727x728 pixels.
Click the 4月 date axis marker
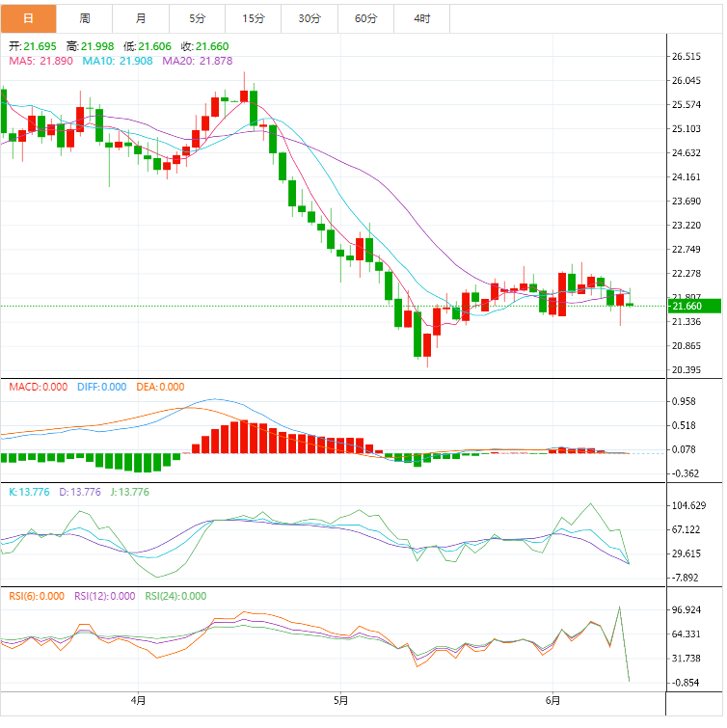coord(138,700)
